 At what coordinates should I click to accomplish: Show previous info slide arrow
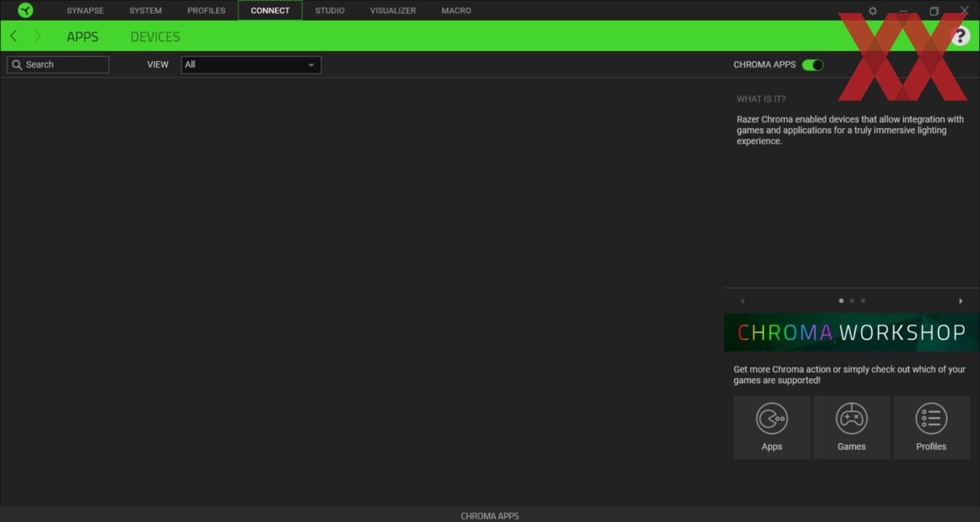click(x=742, y=301)
